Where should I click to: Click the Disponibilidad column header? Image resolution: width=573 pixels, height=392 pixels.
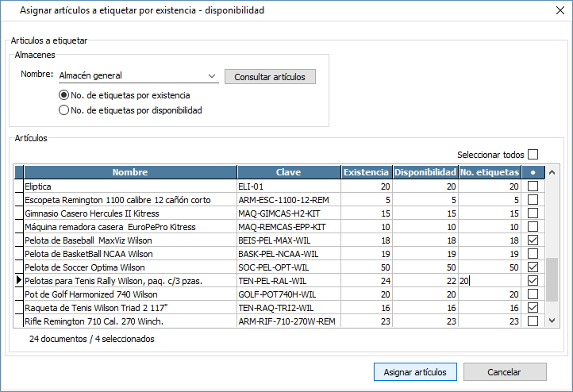425,172
